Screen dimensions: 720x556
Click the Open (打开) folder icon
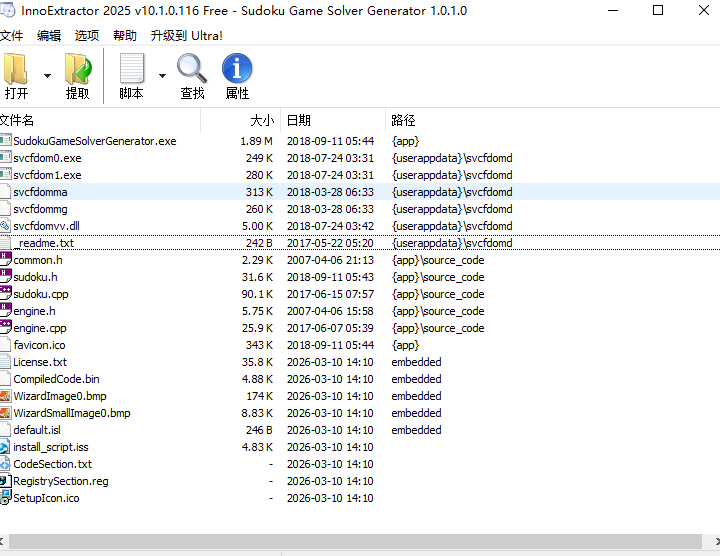(x=16, y=70)
